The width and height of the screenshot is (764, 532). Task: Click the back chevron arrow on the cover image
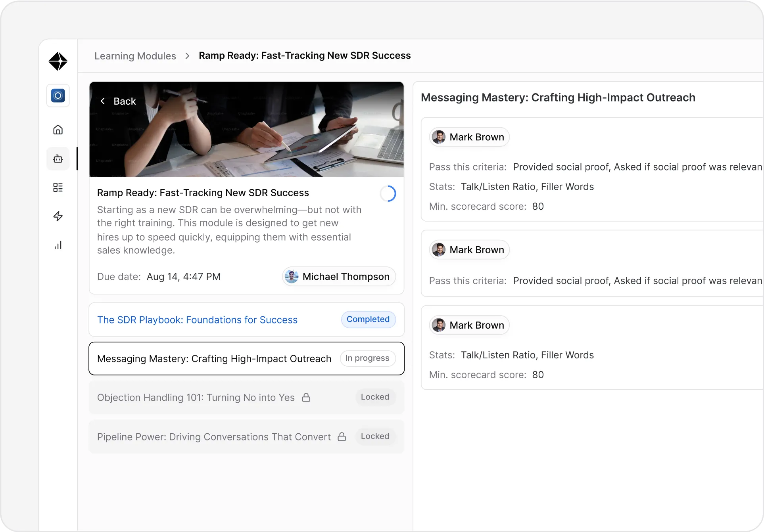tap(103, 101)
